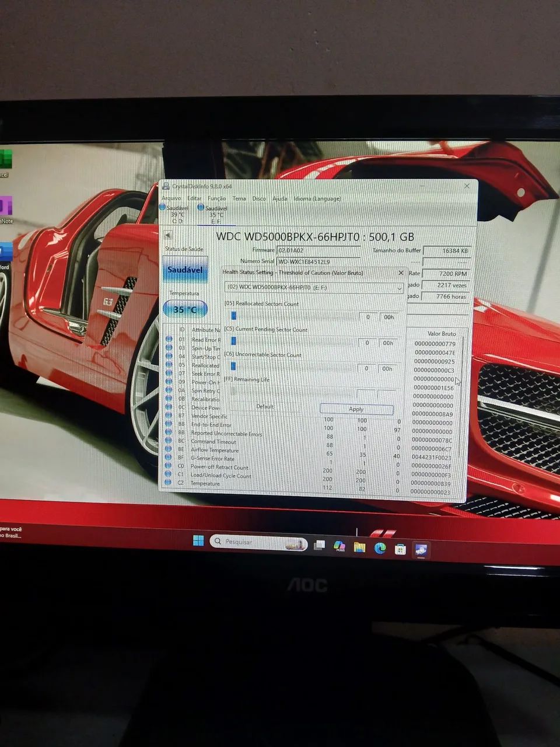Click status orb for Airflow Temperature row
Screen dimensions: 560x747
(169, 449)
